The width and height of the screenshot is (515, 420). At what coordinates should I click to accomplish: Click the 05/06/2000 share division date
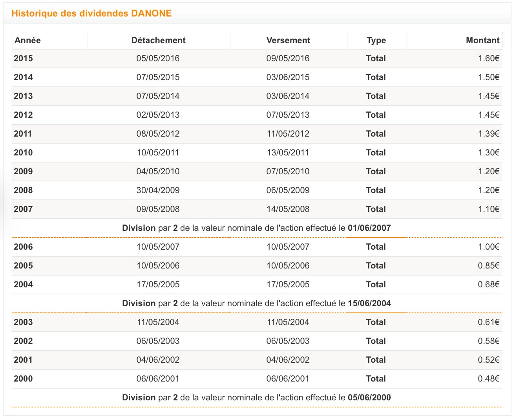pyautogui.click(x=369, y=398)
